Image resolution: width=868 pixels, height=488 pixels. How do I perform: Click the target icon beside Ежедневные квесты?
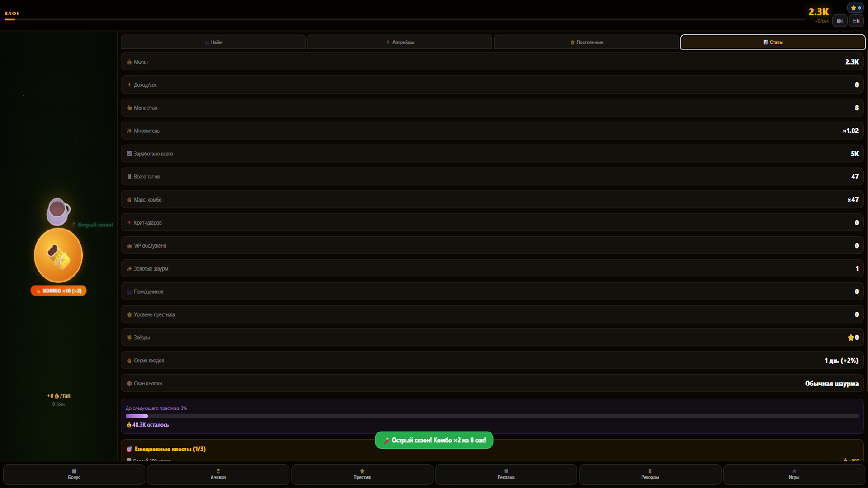[129, 449]
